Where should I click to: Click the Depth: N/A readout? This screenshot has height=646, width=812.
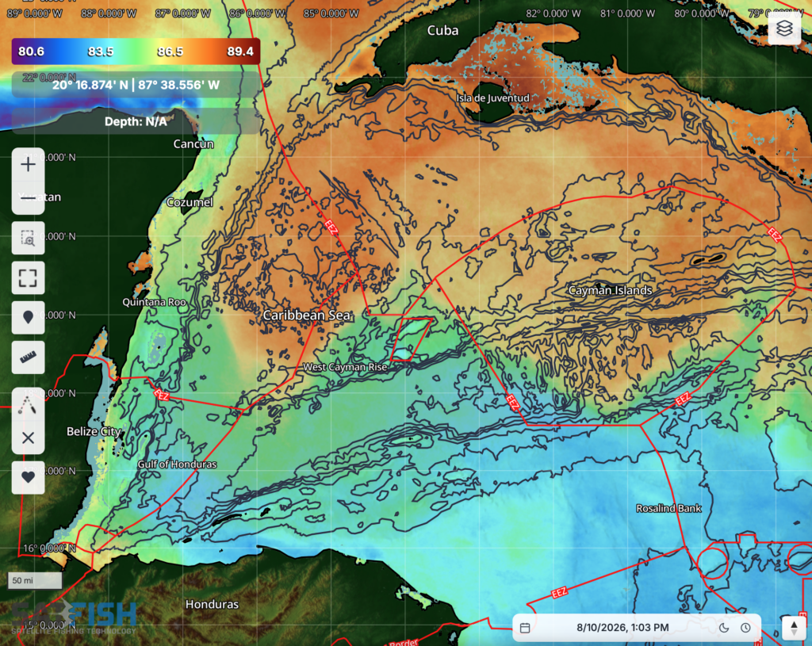(136, 121)
